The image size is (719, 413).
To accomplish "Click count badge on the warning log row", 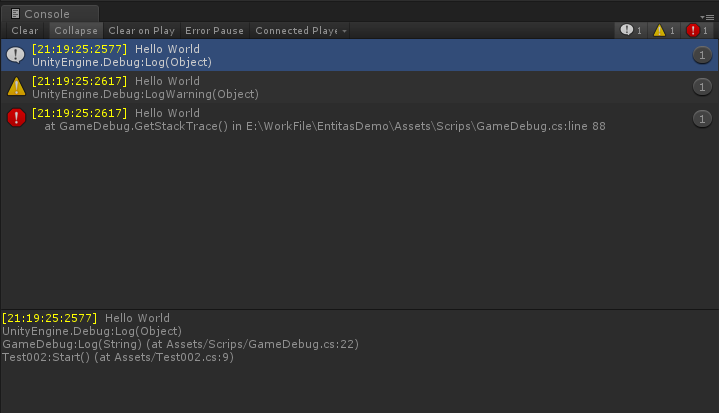I will tap(702, 87).
